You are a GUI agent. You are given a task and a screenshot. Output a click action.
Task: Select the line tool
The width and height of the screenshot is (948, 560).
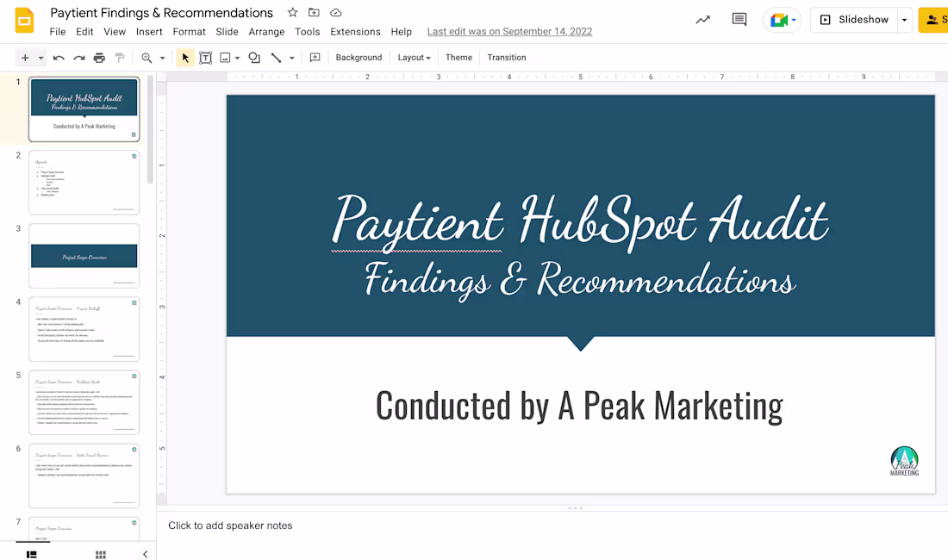(275, 57)
